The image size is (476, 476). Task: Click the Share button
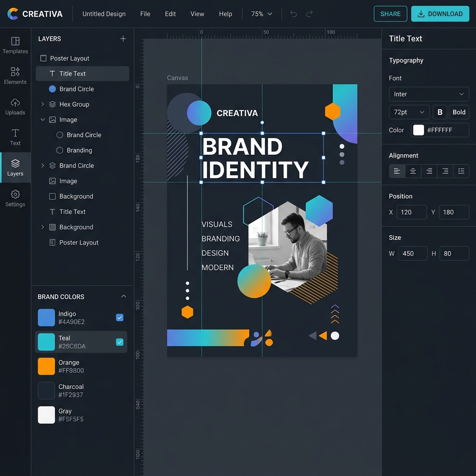(x=390, y=13)
